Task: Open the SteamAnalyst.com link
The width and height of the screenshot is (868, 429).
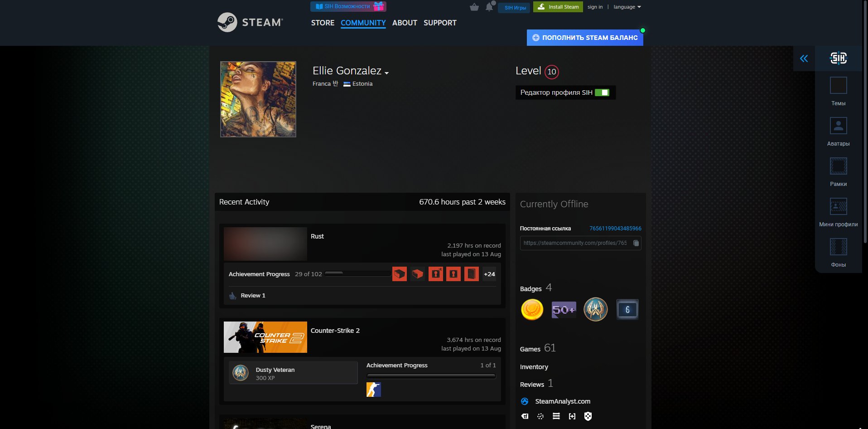Action: click(563, 401)
